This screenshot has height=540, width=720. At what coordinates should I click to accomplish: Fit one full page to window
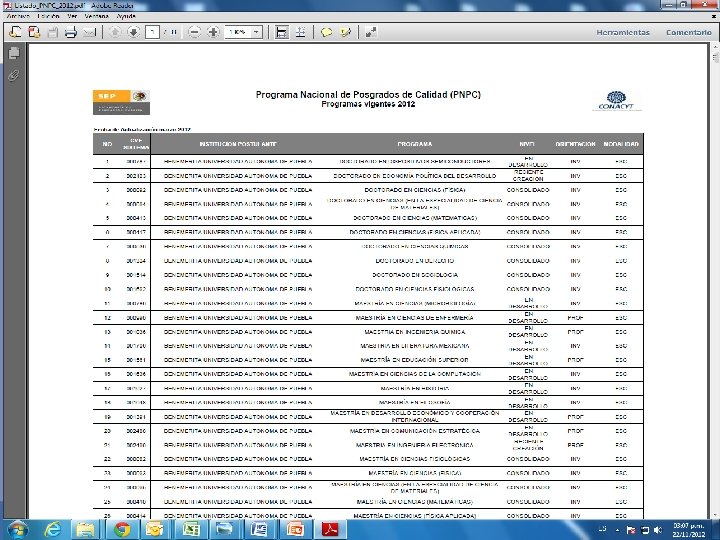[300, 32]
